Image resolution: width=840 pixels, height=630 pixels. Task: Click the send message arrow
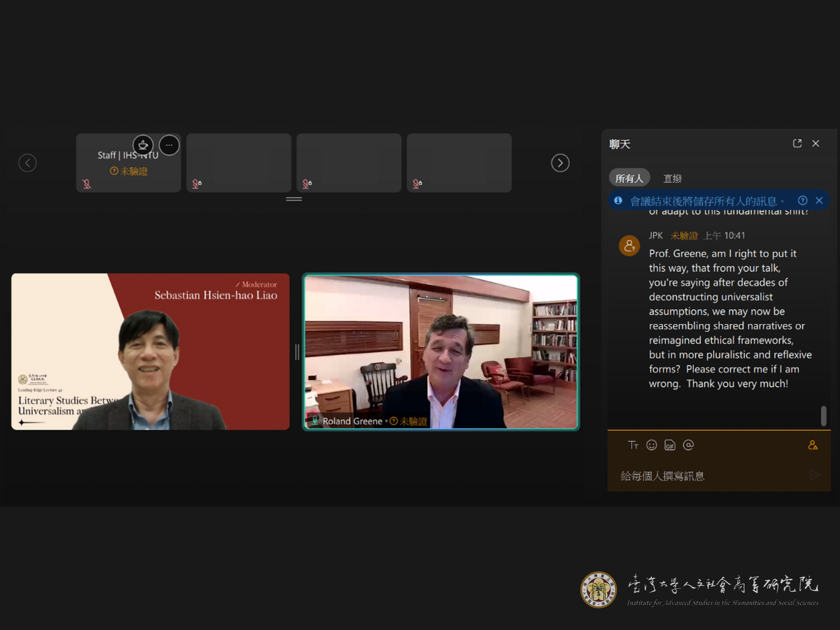click(815, 475)
